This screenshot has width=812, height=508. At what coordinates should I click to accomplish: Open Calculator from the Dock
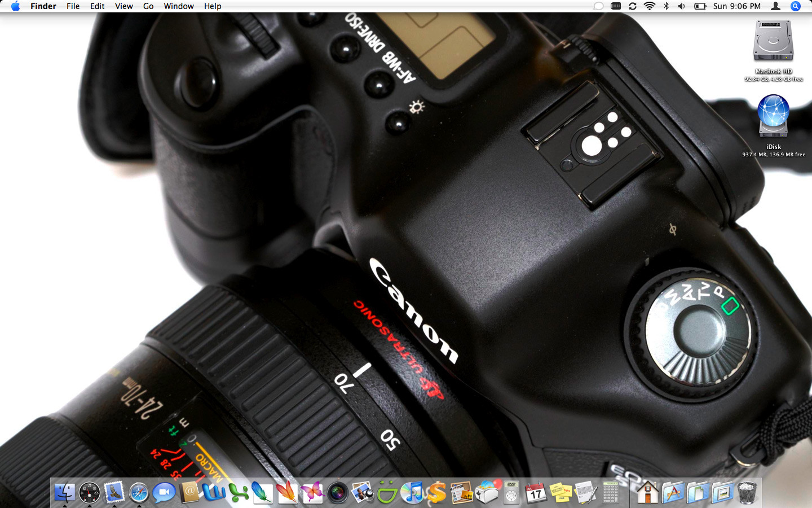pos(610,493)
